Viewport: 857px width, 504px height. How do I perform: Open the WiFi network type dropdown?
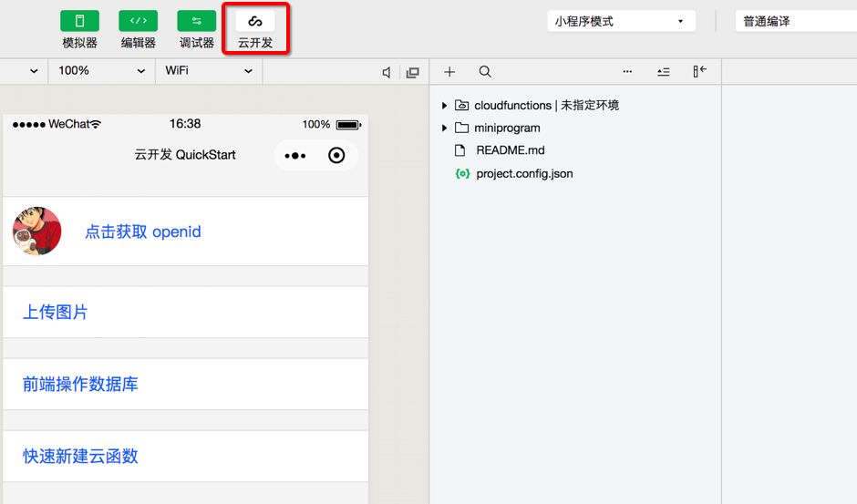point(210,71)
